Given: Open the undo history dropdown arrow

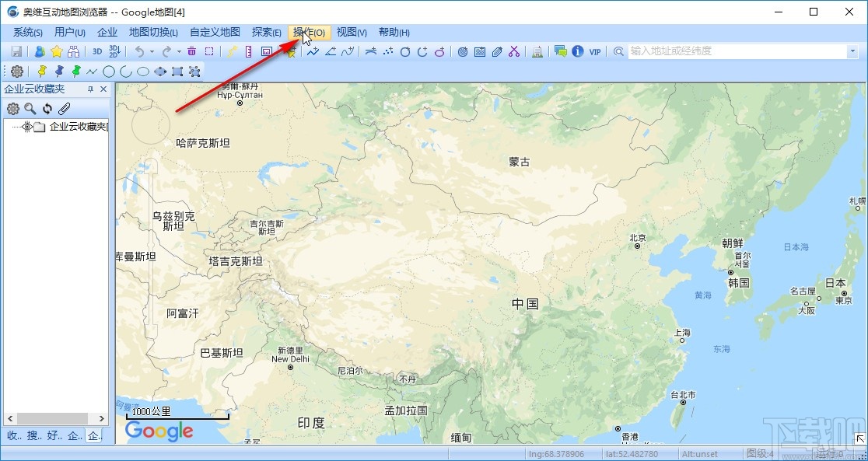Looking at the screenshot, I should tap(152, 50).
